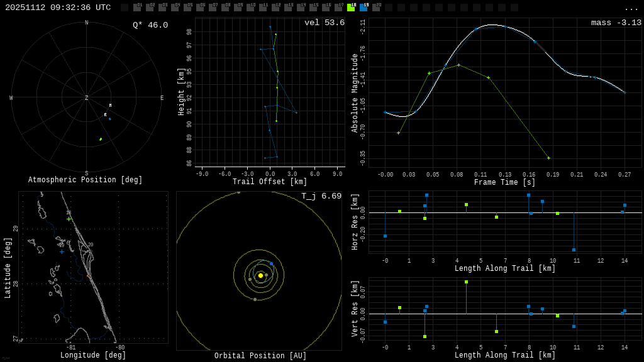Click the mass -3.13 readout
The image size is (644, 362).
[x=616, y=23]
